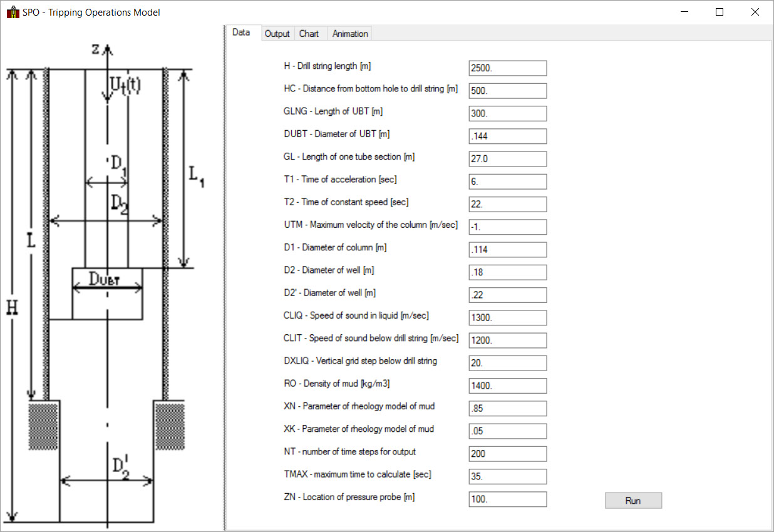Select the XN rheology parameter field
Image resolution: width=774 pixels, height=532 pixels.
[x=507, y=409]
